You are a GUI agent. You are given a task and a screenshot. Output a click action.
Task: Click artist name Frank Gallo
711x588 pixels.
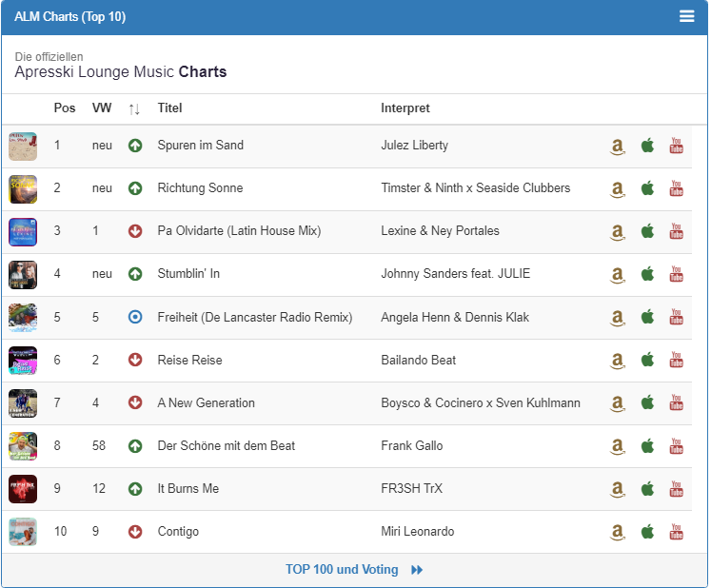411,445
